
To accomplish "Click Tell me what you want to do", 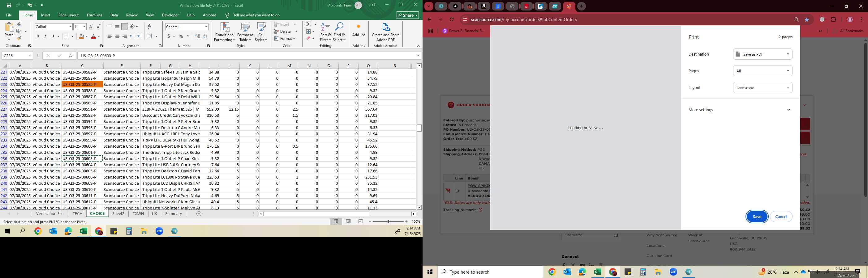I will point(256,15).
